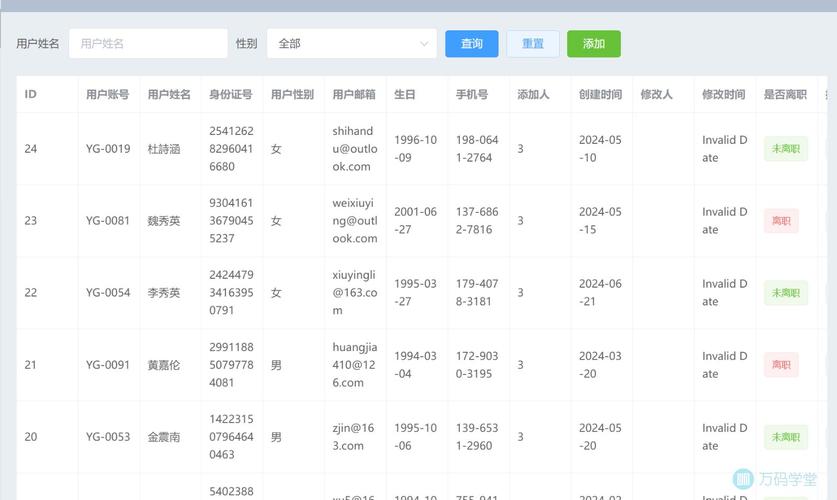Image resolution: width=837 pixels, height=500 pixels.
Task: Click the email shihandu@outlook.com
Action: (355, 149)
